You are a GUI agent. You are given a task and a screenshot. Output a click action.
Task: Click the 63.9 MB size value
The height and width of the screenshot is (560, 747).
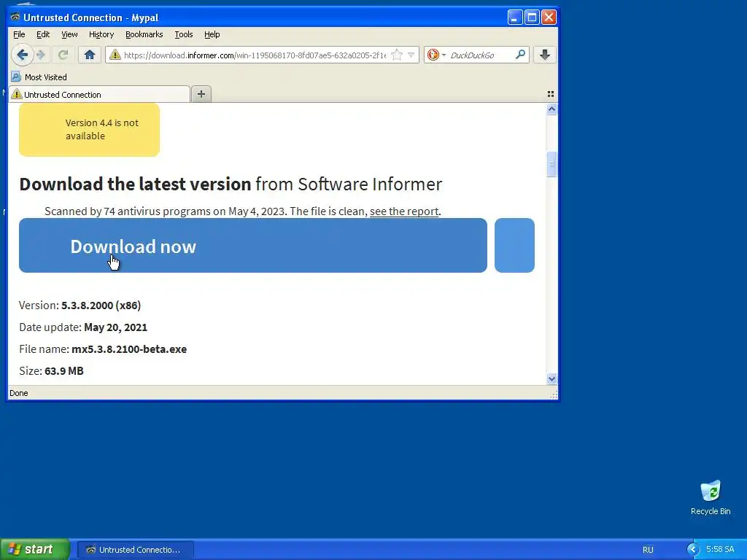[64, 371]
